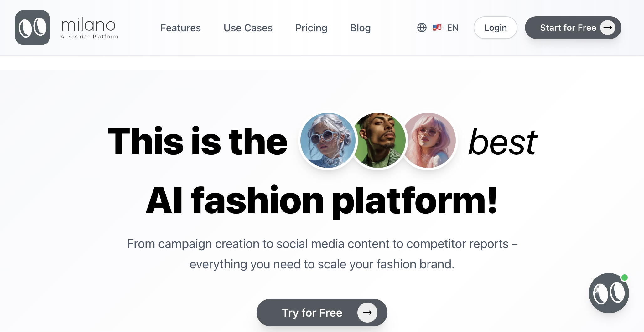
Task: Open the Pricing page
Action: pyautogui.click(x=311, y=28)
